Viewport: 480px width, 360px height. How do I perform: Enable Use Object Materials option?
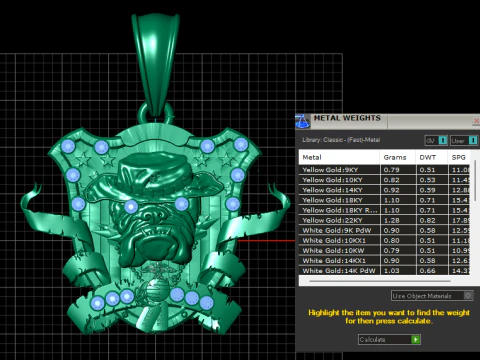(432, 296)
